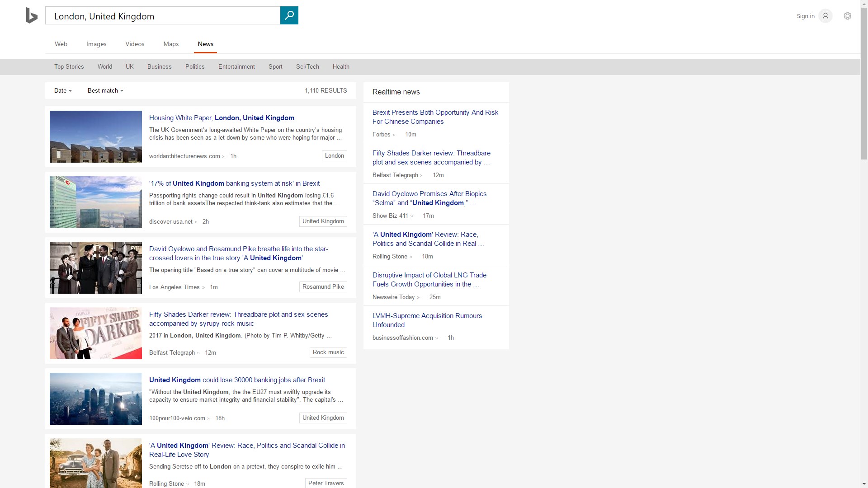Click the magnifier search button
Image resolution: width=868 pixels, height=488 pixels.
tap(289, 15)
